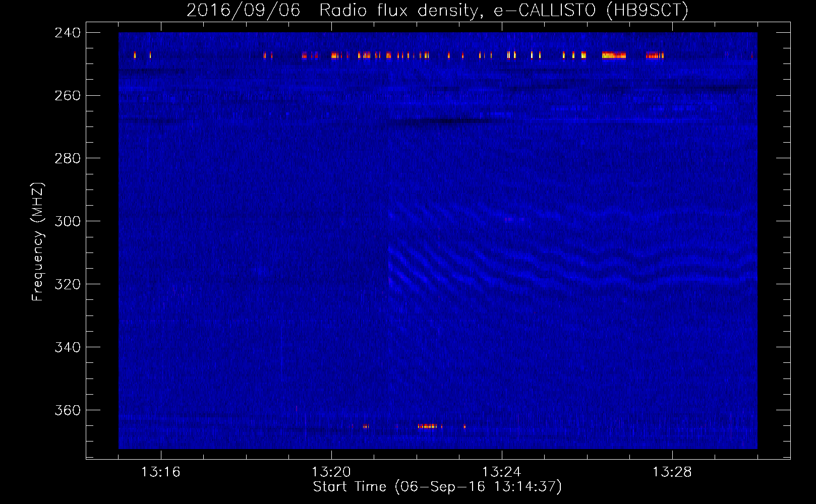816x504 pixels.
Task: Click the 'Frequency (MHZ)' axis label
Action: (x=38, y=242)
